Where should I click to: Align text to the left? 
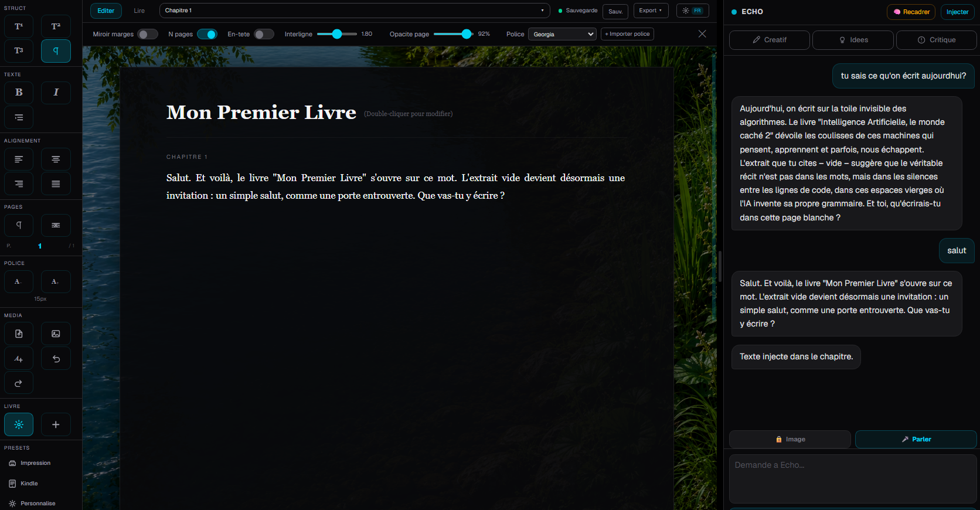(19, 159)
